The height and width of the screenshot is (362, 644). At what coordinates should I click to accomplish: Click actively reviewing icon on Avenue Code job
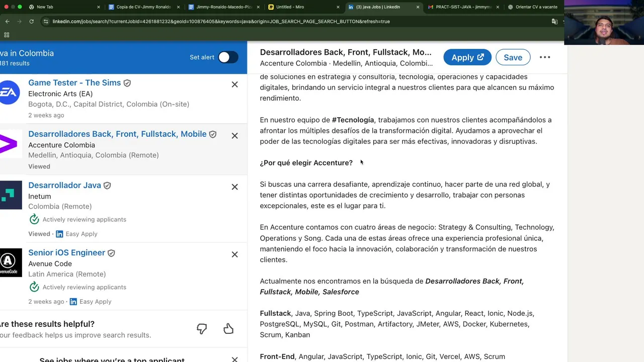coord(34,287)
